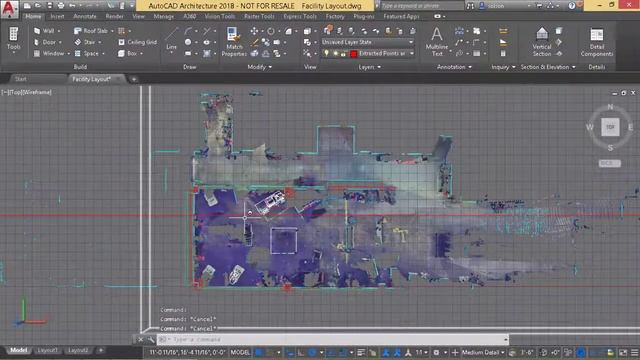The width and height of the screenshot is (640, 360).
Task: Switch to the Start file tab
Action: [20, 79]
